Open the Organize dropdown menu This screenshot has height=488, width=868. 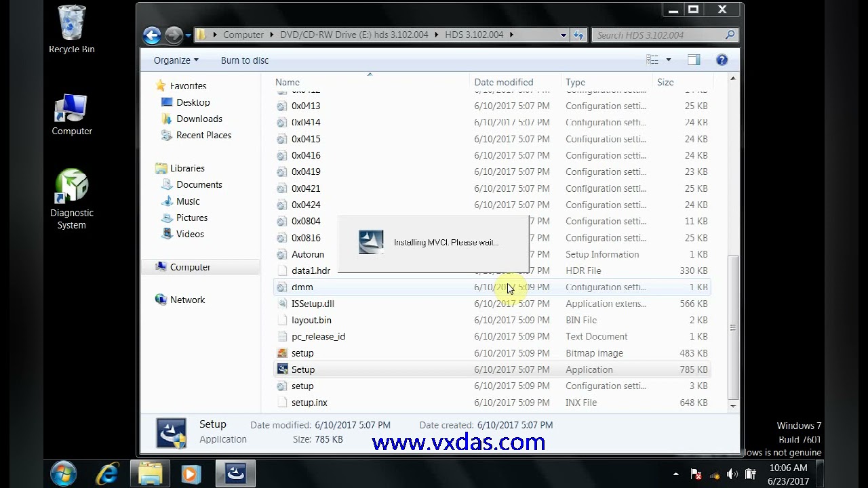coord(176,60)
